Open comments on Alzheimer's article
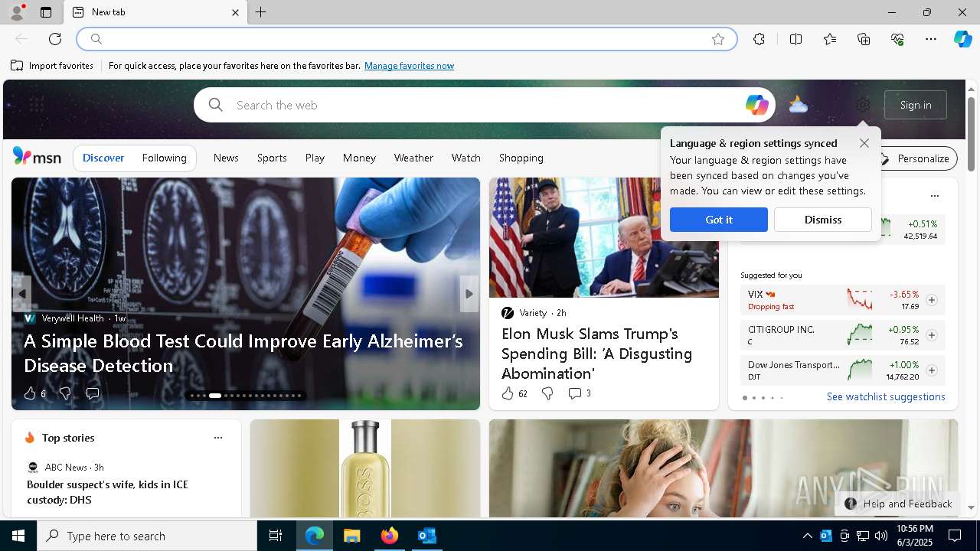Viewport: 980px width, 551px height. [93, 393]
